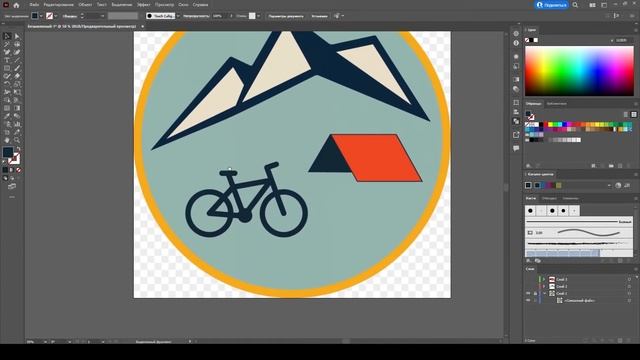Open brush definition dropdown in control bar
The height and width of the screenshot is (360, 640).
point(178,16)
